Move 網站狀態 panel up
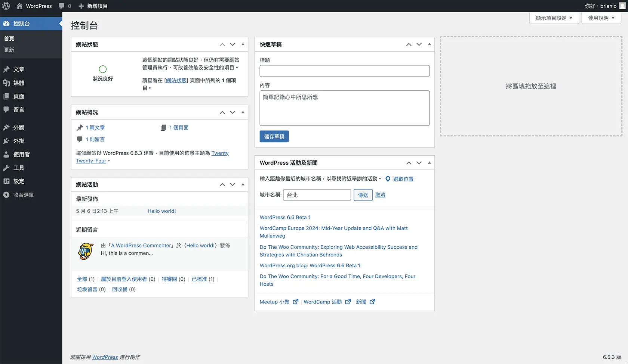The height and width of the screenshot is (364, 628). pos(222,44)
